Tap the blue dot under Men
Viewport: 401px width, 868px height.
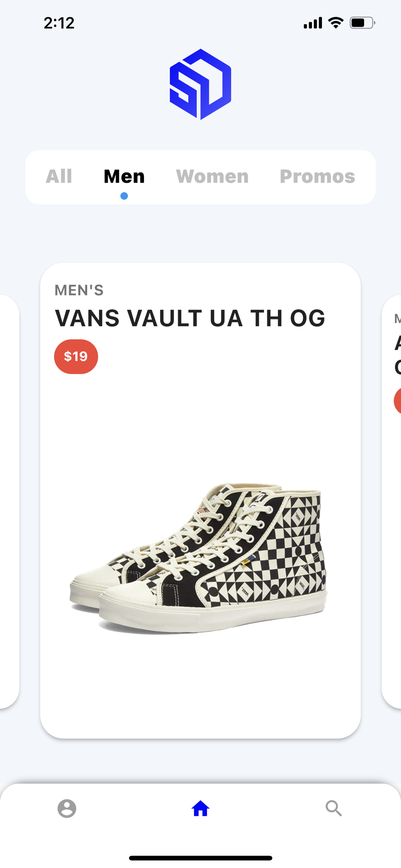pyautogui.click(x=124, y=196)
